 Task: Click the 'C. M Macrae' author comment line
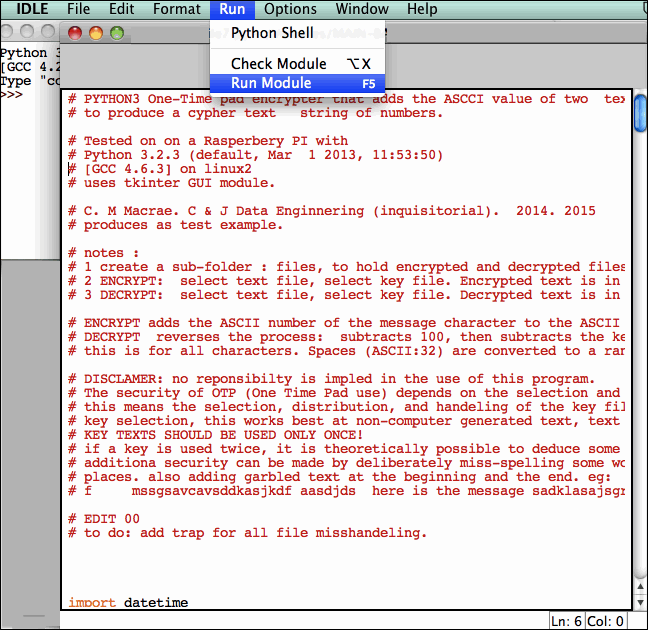[332, 211]
